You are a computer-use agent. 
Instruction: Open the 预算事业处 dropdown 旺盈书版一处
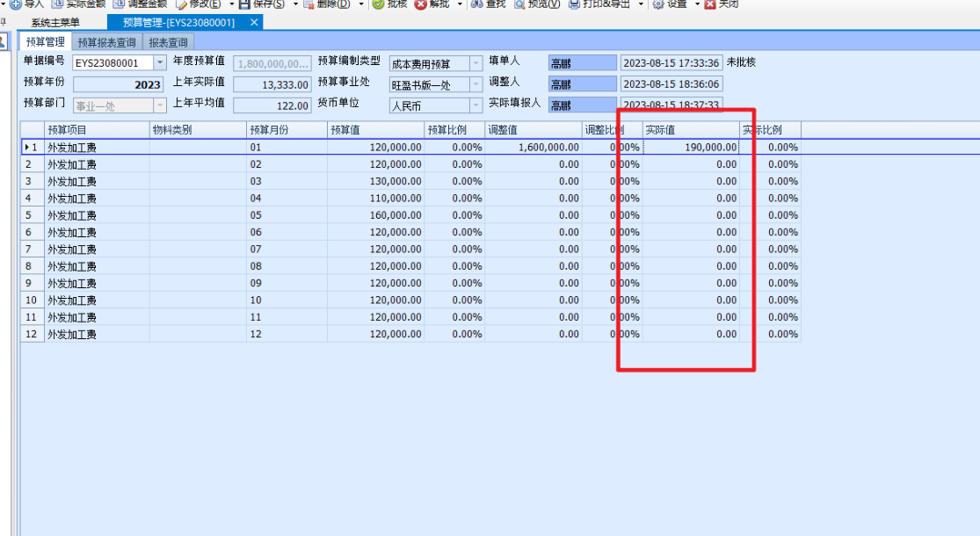point(475,84)
